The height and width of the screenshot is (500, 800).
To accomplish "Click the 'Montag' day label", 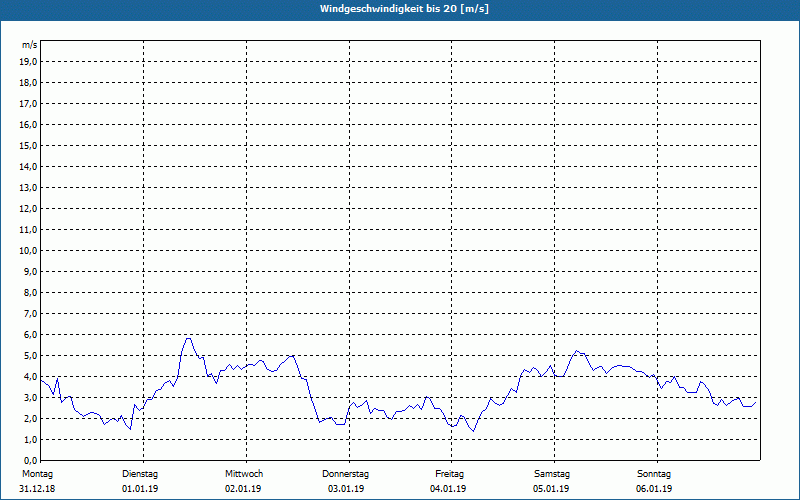I will 37,474.
